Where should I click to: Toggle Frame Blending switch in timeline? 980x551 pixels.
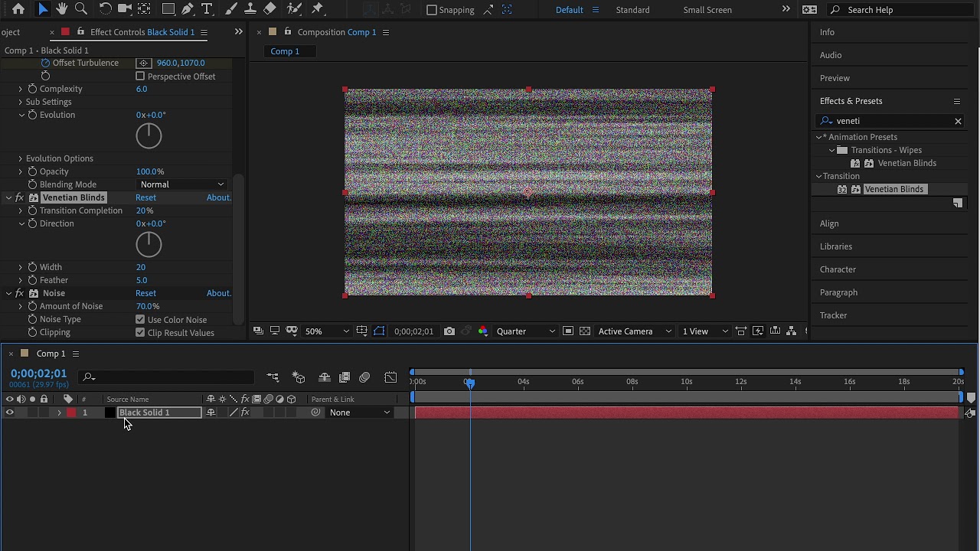tap(345, 377)
